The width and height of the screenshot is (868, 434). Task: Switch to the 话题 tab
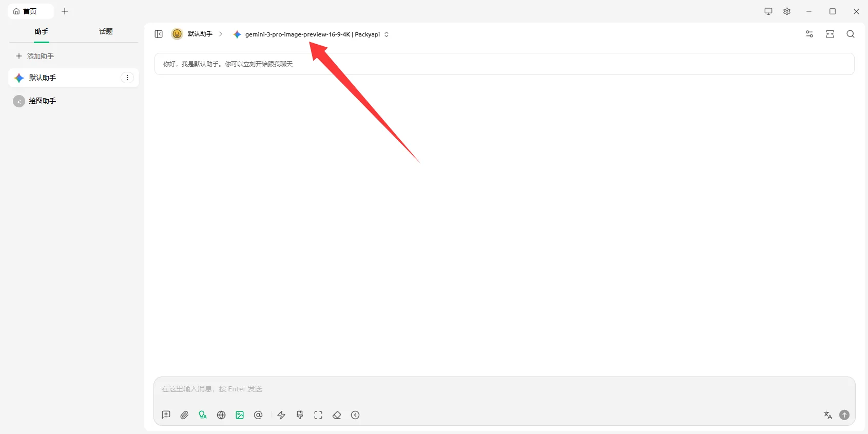[x=106, y=32]
